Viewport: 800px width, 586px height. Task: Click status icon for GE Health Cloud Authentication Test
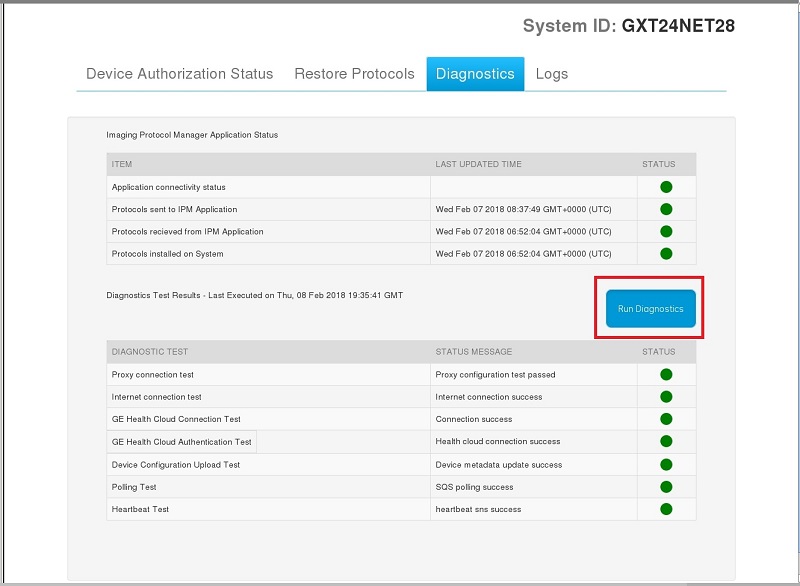pos(666,441)
